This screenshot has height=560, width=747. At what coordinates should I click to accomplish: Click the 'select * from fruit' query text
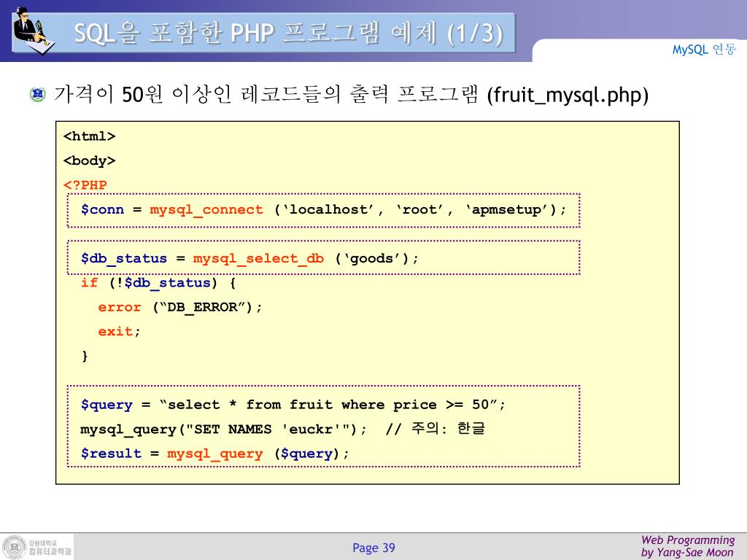pyautogui.click(x=250, y=405)
